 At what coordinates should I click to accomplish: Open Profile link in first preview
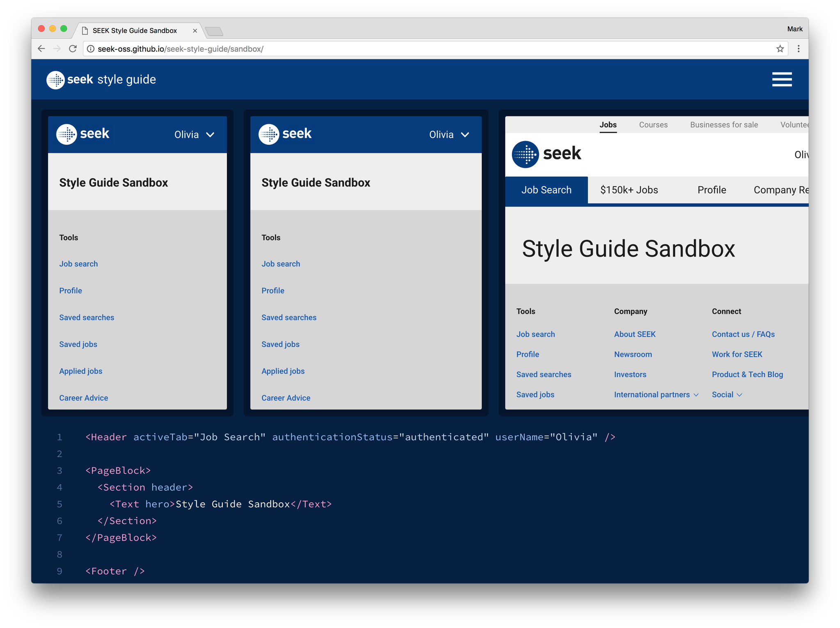pyautogui.click(x=71, y=291)
